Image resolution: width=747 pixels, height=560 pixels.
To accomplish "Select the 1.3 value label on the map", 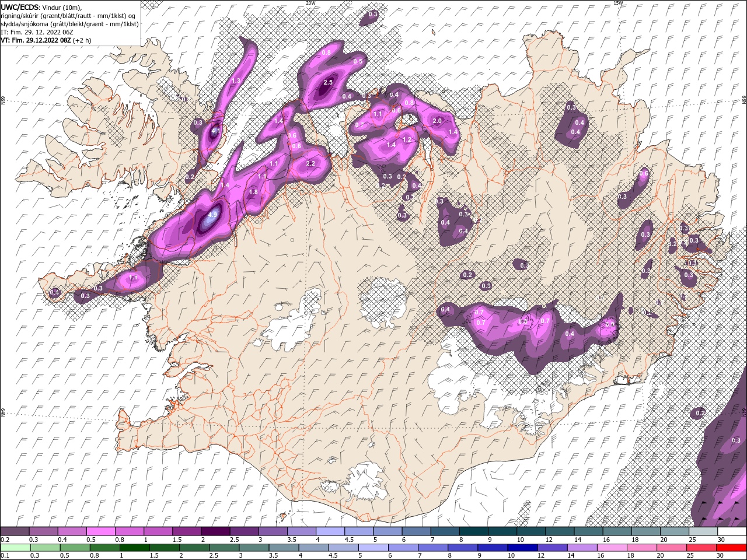I will pyautogui.click(x=236, y=80).
